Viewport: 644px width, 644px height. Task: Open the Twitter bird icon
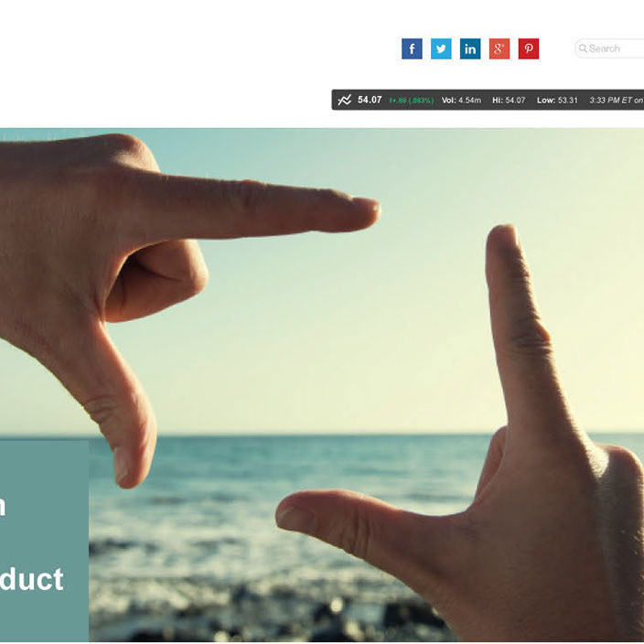(441, 48)
